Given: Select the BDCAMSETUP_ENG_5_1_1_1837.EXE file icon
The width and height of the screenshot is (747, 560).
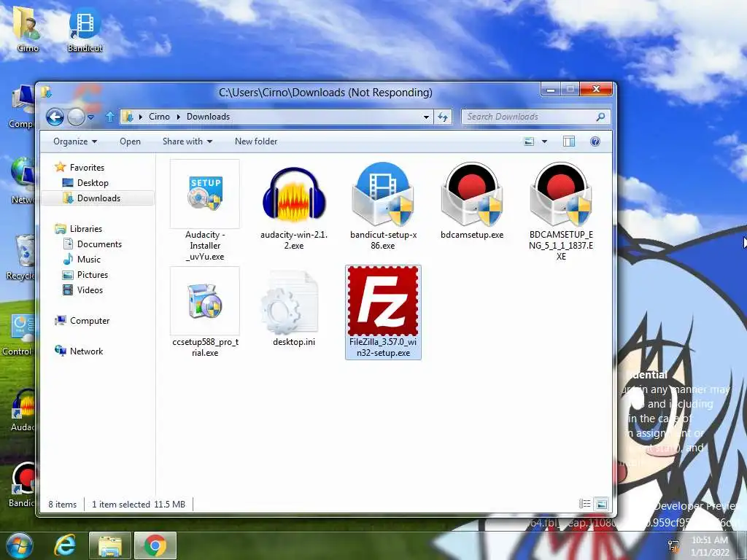Looking at the screenshot, I should (561, 194).
